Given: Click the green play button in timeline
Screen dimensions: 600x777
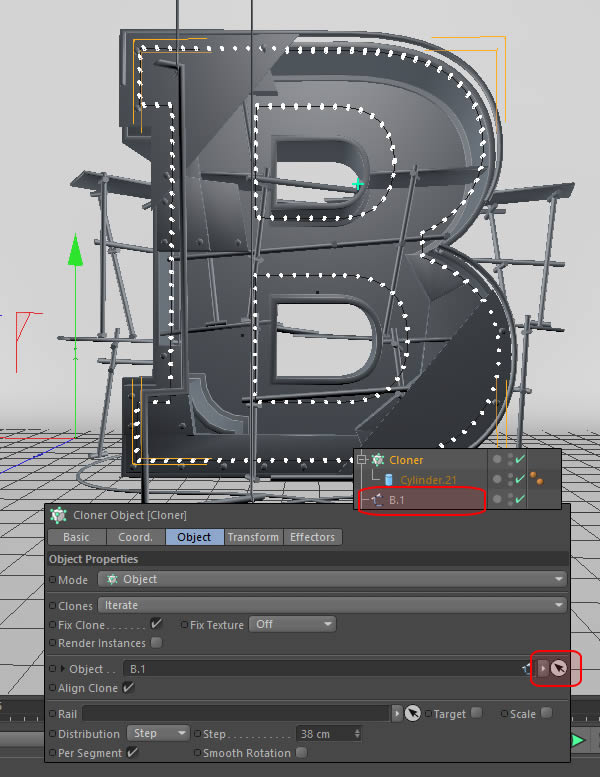Looking at the screenshot, I should [x=578, y=740].
